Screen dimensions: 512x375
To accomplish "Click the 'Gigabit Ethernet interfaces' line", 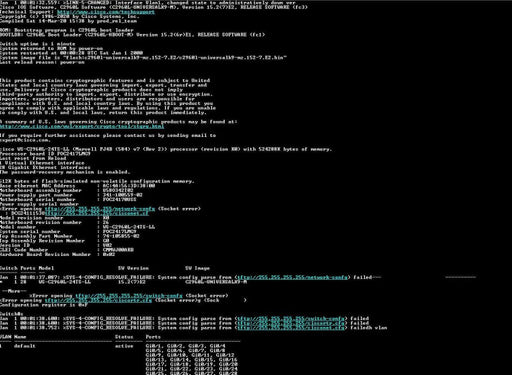I will click(45, 167).
